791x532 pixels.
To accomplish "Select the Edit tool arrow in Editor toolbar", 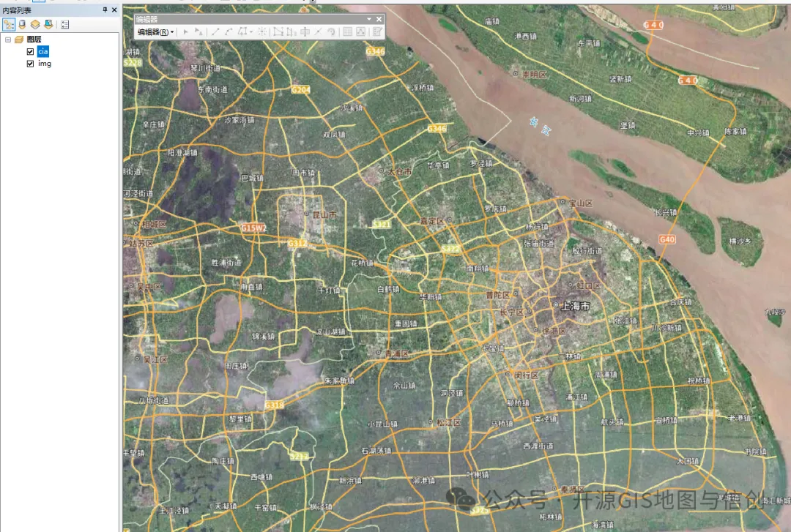I will (185, 32).
